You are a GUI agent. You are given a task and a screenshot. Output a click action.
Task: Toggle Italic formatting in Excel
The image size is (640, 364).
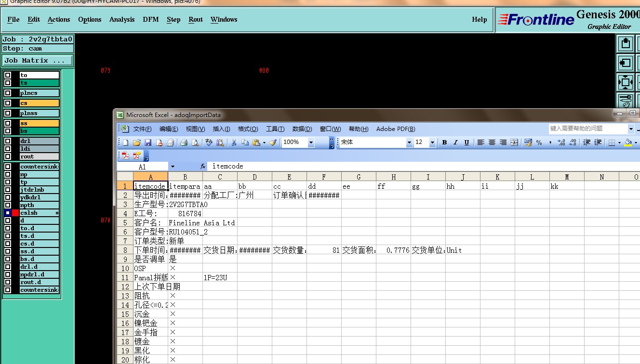[x=455, y=143]
